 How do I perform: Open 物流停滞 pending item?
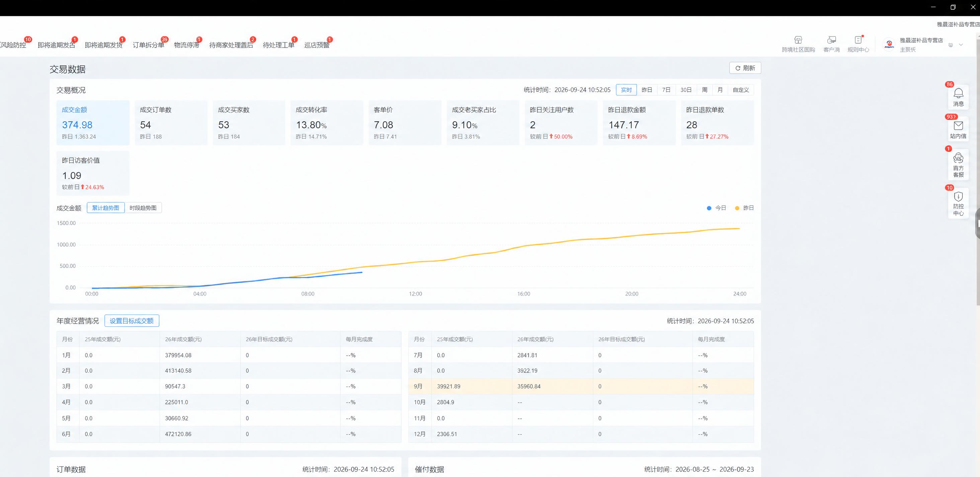(x=186, y=45)
